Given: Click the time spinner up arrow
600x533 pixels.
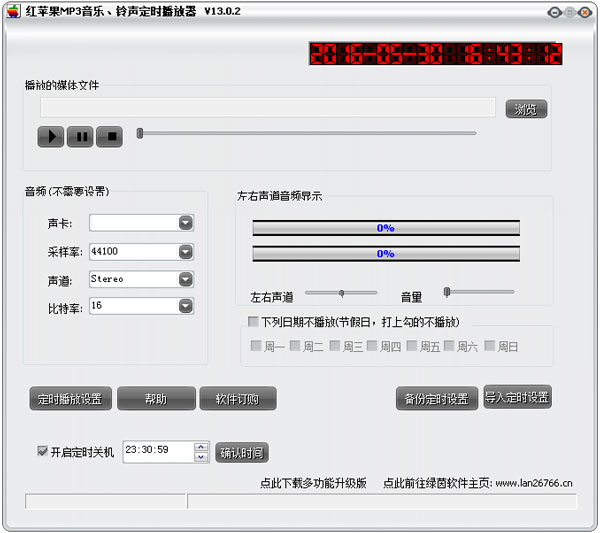Looking at the screenshot, I should coord(201,447).
